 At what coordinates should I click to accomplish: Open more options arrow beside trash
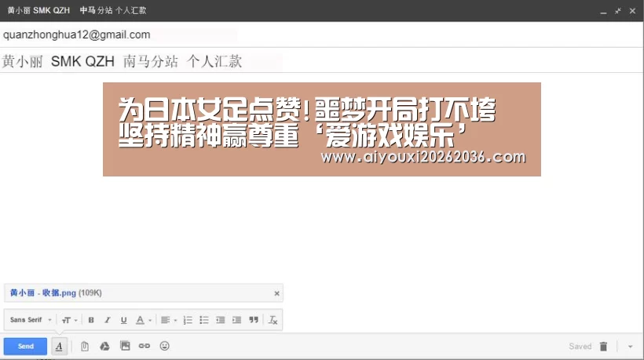coord(630,347)
